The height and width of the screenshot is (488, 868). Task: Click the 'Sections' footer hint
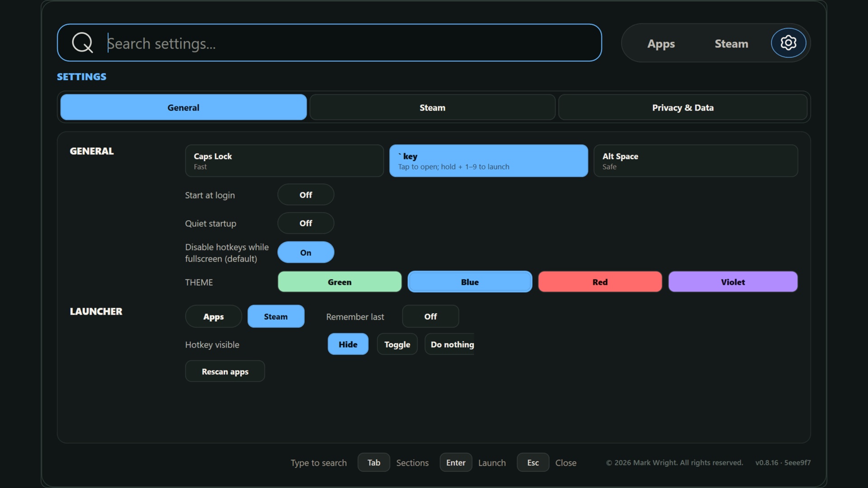point(412,463)
